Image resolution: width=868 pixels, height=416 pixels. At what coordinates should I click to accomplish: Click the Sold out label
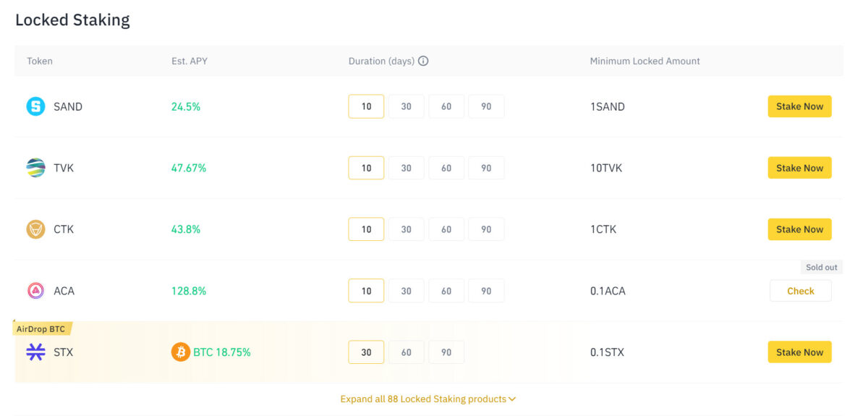click(x=822, y=267)
